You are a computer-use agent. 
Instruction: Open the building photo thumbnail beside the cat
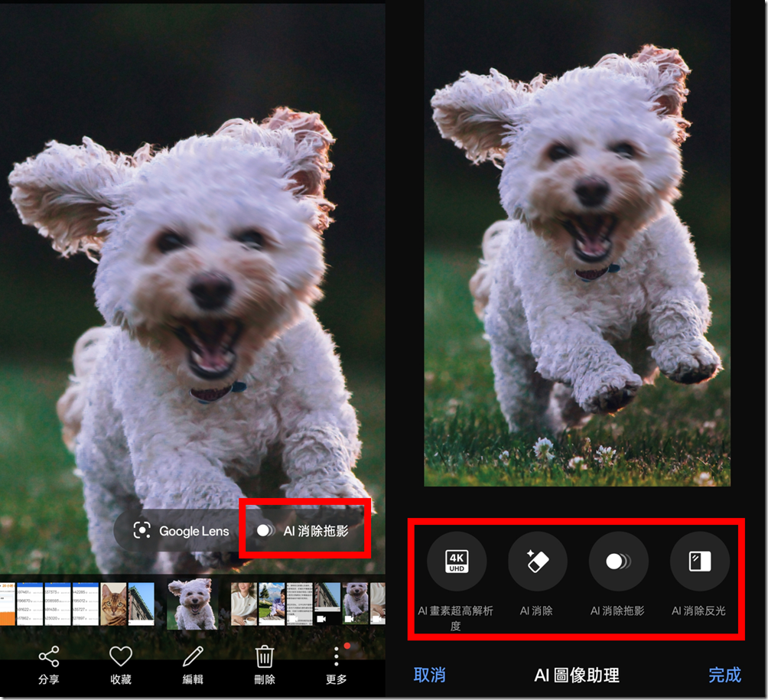pos(141,604)
